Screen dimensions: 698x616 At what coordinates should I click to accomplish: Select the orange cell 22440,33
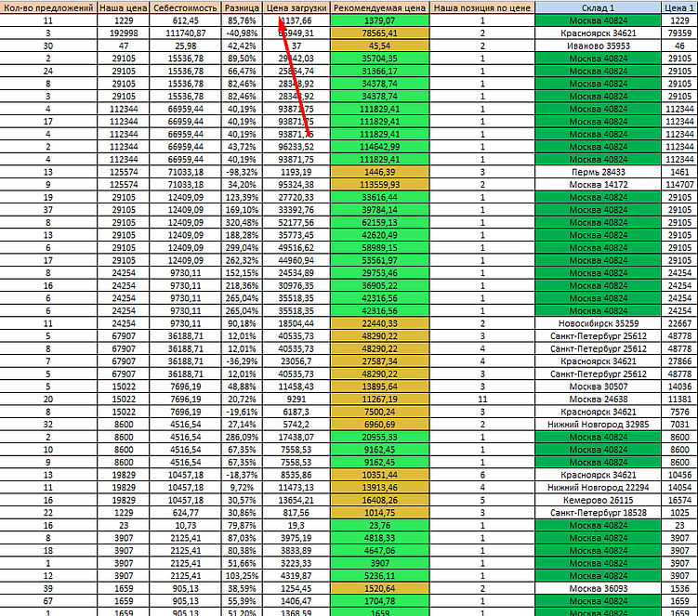tap(380, 323)
